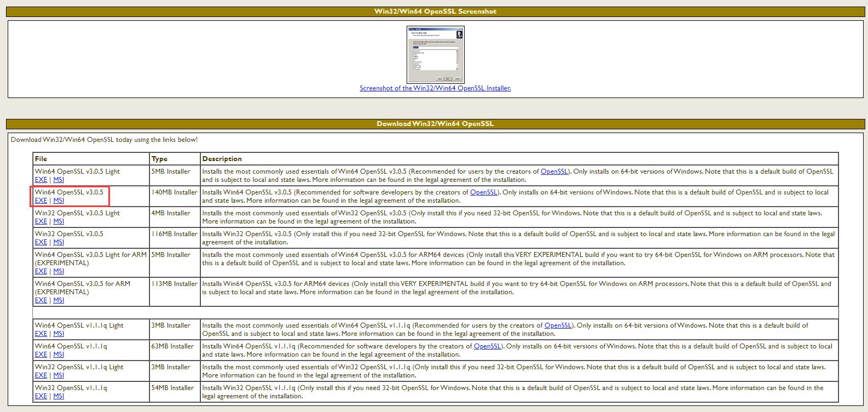Open the OpenSSL installer screenshot thumbnail
Image resolution: width=868 pixels, height=412 pixels.
click(435, 54)
